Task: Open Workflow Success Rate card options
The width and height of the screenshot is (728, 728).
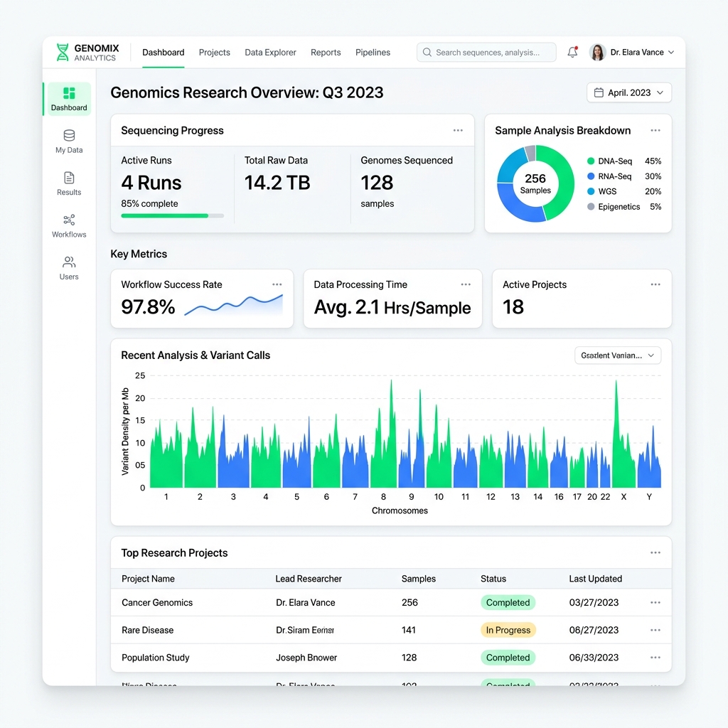Action: click(277, 284)
